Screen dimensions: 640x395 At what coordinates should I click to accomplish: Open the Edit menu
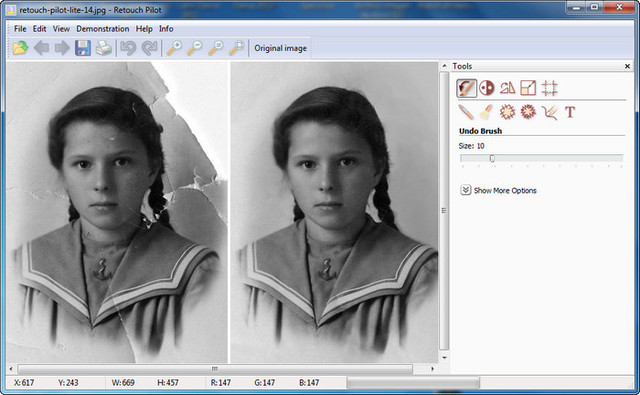[x=40, y=29]
